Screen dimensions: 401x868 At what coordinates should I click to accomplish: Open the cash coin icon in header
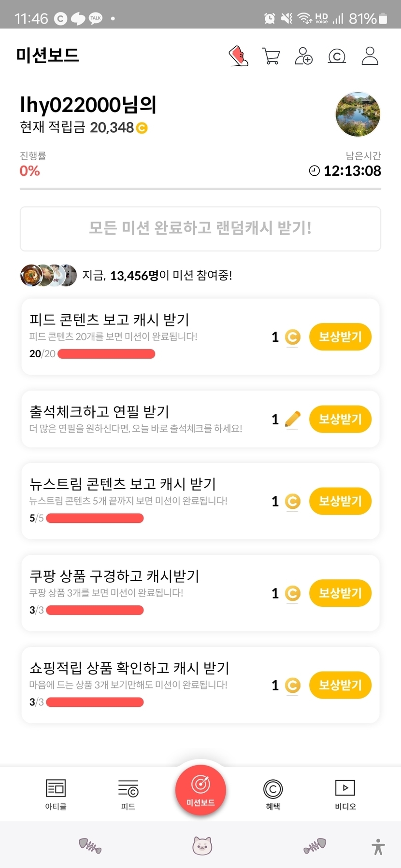pyautogui.click(x=337, y=56)
